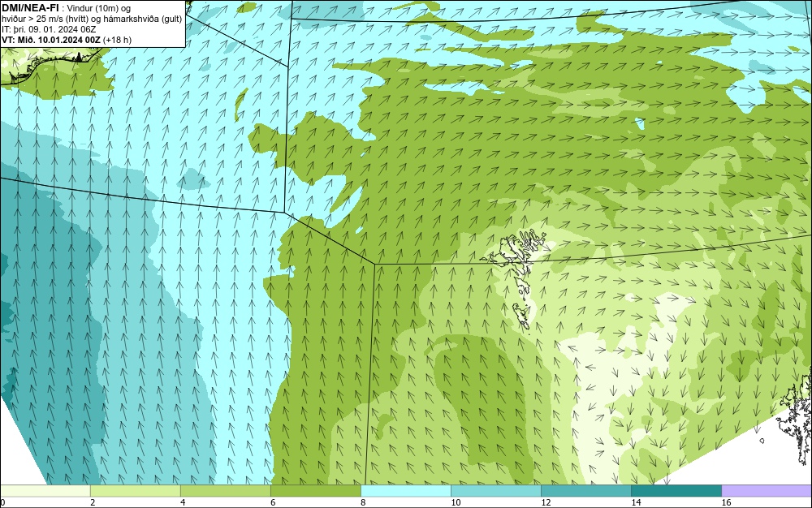Image resolution: width=812 pixels, height=508 pixels.
Task: Pick the 12–14 m/s teal legend swatch
Action: coord(585,490)
